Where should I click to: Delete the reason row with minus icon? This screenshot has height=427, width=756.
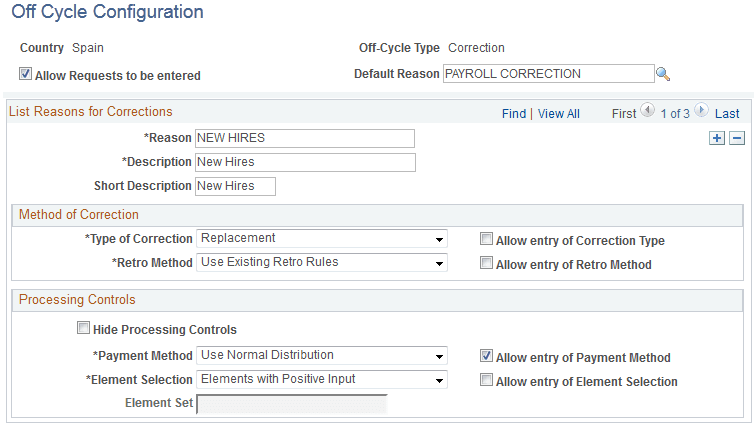pos(737,138)
